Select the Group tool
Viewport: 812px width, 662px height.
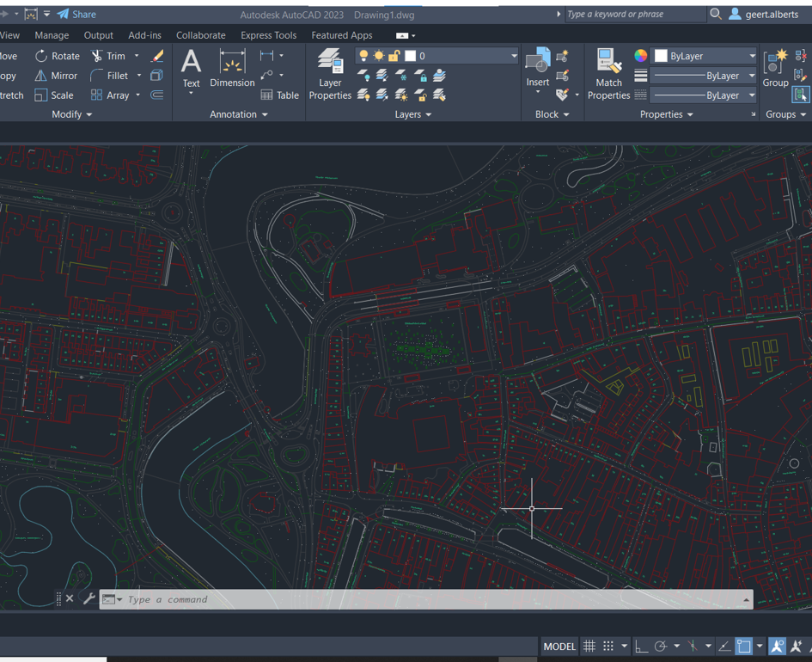pyautogui.click(x=775, y=68)
